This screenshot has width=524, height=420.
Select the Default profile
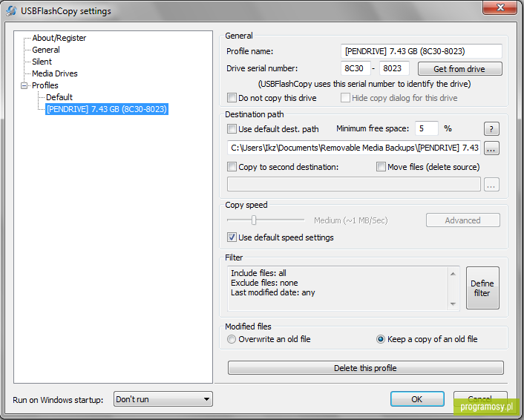pos(59,97)
